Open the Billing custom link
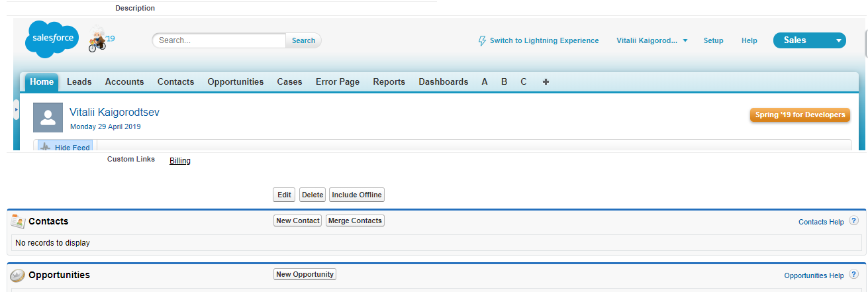The height and width of the screenshot is (292, 868). tap(180, 161)
